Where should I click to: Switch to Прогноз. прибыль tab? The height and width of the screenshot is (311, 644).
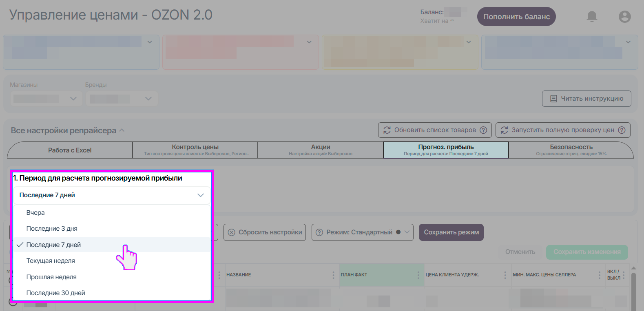tap(446, 150)
